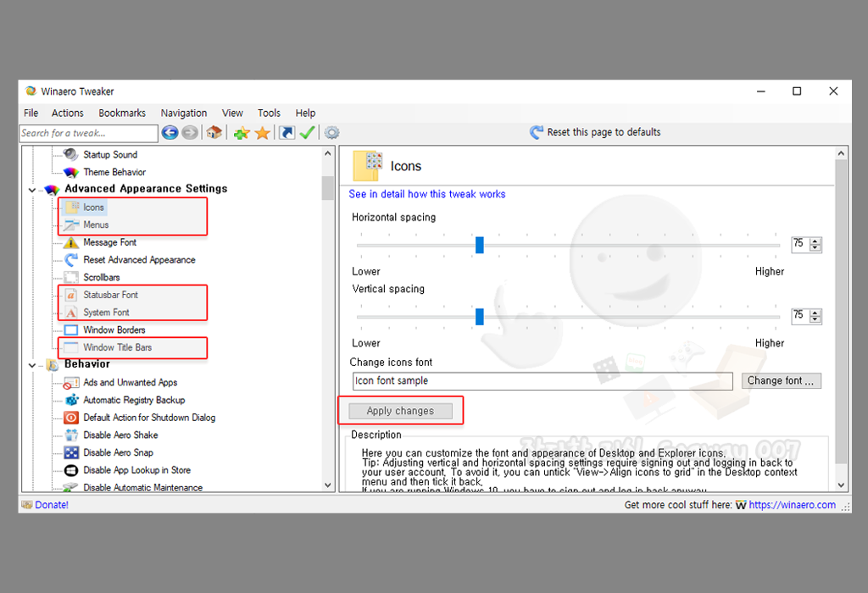This screenshot has height=593, width=868.
Task: Click the Disable Aero Shake icon
Action: coord(71,435)
